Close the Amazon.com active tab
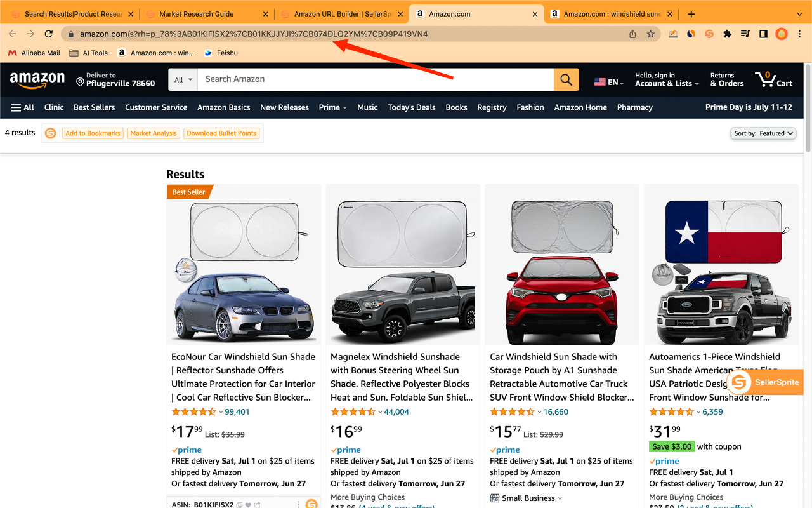The width and height of the screenshot is (812, 508). (535, 14)
